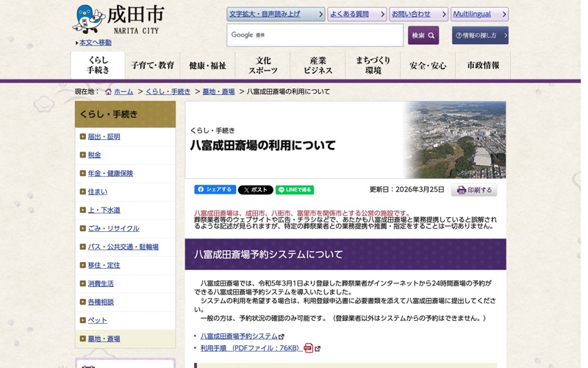Click the Google search input field
Screen dimensions: 588x368
[x=315, y=35]
